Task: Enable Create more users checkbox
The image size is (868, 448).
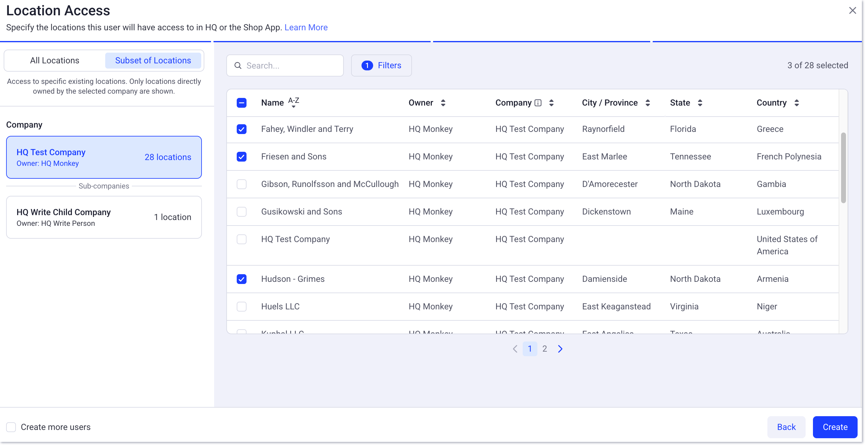Action: click(x=11, y=427)
